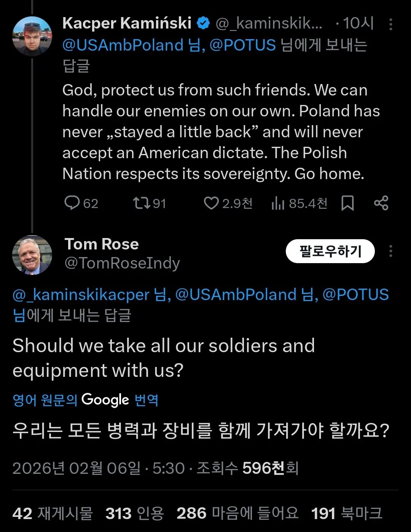Click the @USAmbPoland mention in Kacper's tweet
Viewport: 411px width, 532px height.
(123, 45)
